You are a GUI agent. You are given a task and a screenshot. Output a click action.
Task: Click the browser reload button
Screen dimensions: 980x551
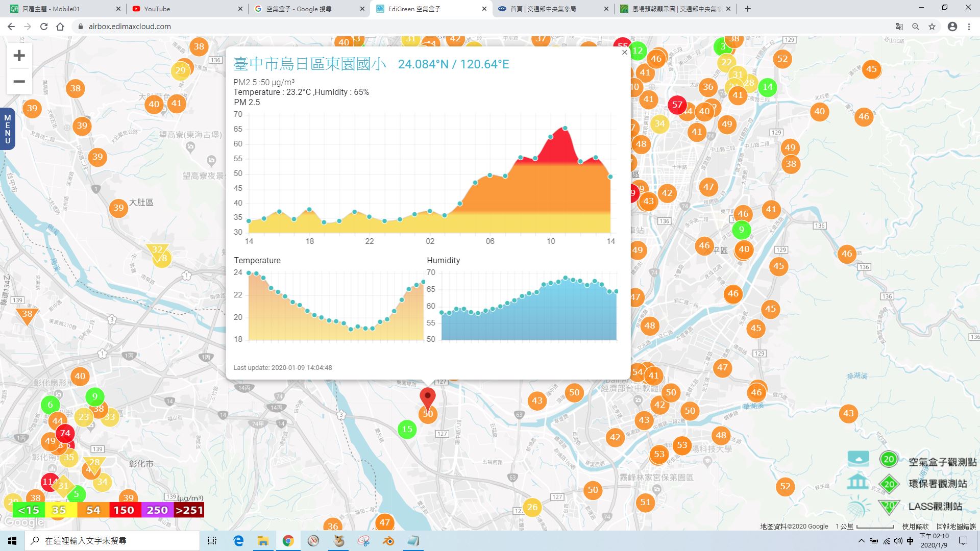[x=44, y=27]
